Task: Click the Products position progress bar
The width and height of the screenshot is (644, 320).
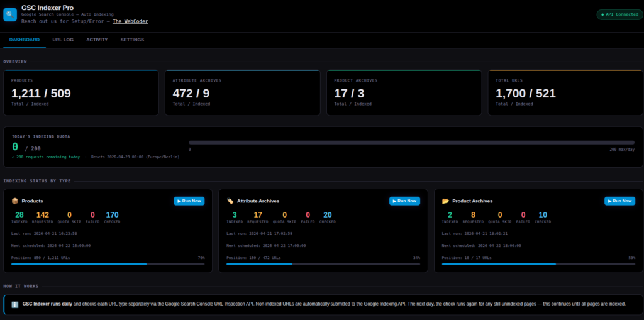Action: point(108,264)
